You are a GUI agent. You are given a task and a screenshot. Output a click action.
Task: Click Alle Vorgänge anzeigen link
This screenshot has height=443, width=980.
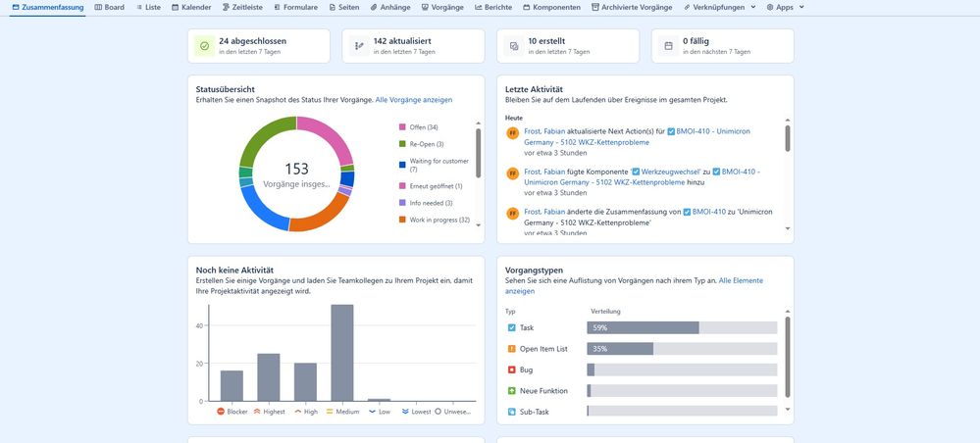pyautogui.click(x=414, y=99)
